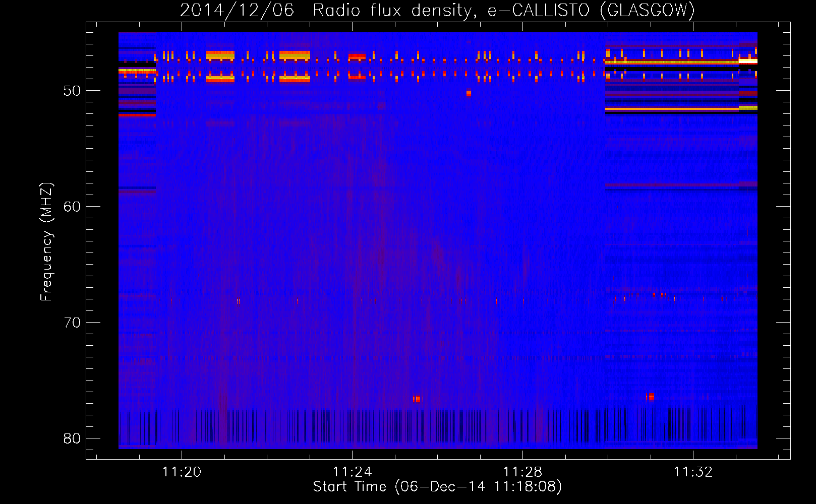Click the red burst spot near 11:31, 77 MHz
Viewport: 816px width, 504px height.
pos(651,397)
